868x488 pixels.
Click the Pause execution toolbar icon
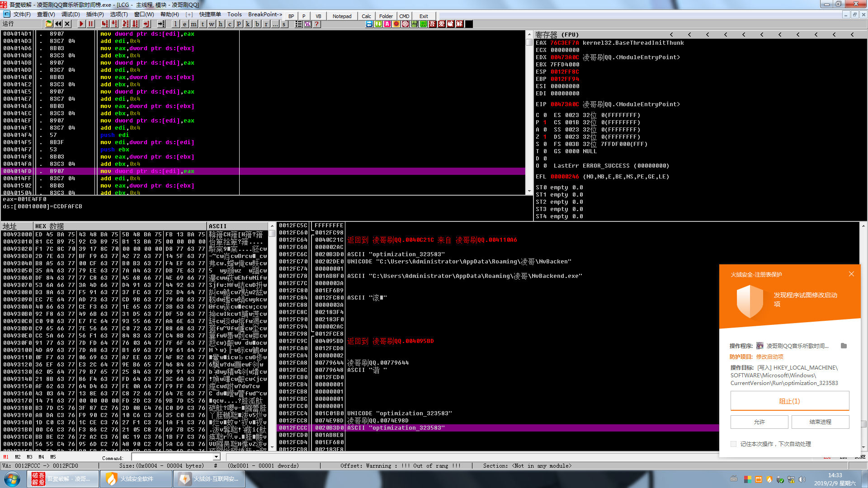90,24
